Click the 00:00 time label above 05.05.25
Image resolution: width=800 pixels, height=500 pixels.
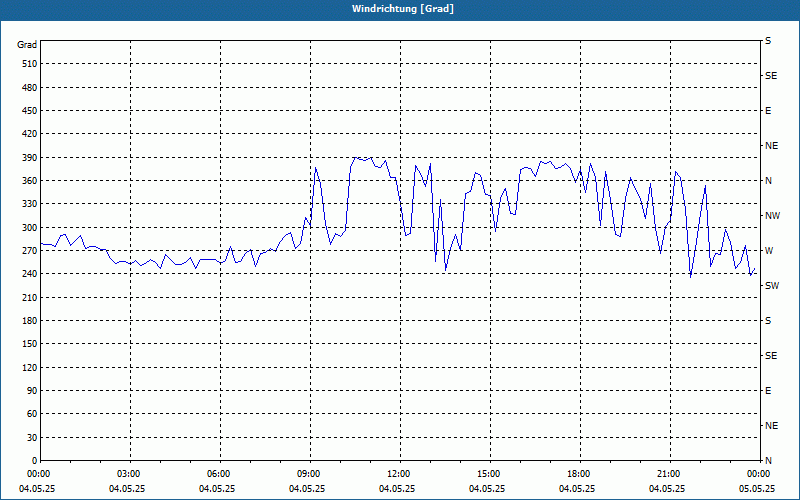(759, 474)
